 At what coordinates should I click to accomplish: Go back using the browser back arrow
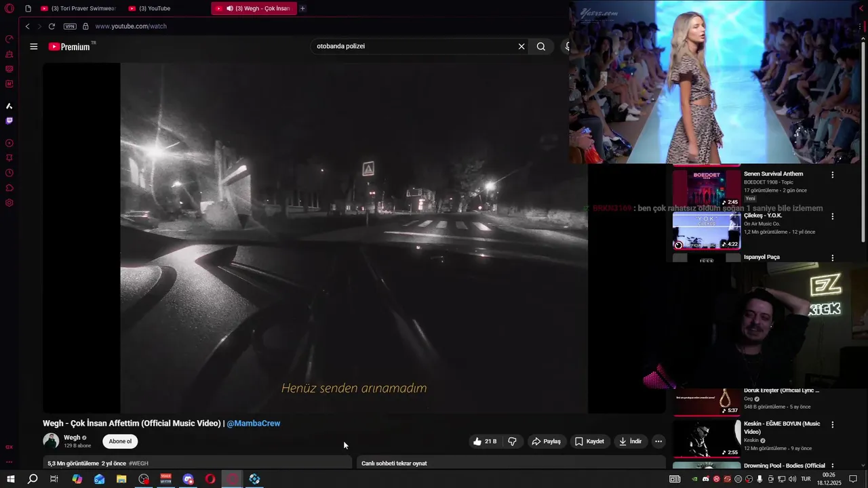27,26
